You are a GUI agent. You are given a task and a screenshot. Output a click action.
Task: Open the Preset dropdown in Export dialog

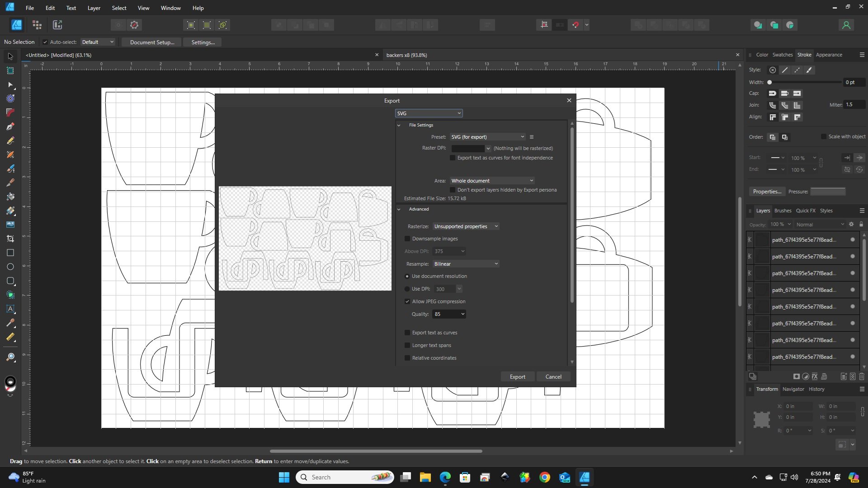click(x=487, y=136)
